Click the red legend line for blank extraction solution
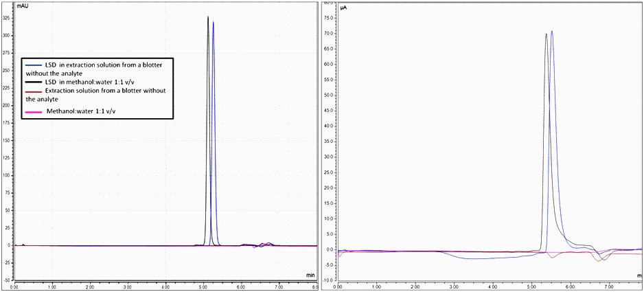This screenshot has width=644, height=292. point(32,91)
